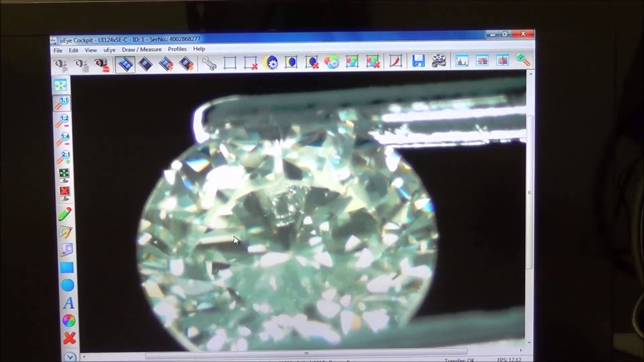This screenshot has height=362, width=644.
Task: Select the blue rectangle draw tool
Action: (x=67, y=267)
